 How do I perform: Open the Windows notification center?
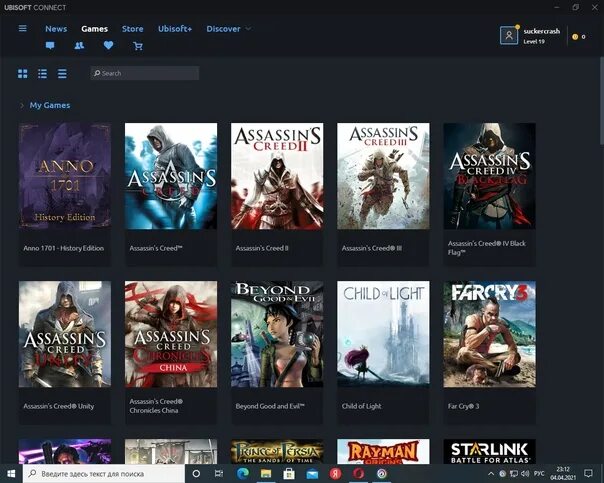[x=588, y=474]
